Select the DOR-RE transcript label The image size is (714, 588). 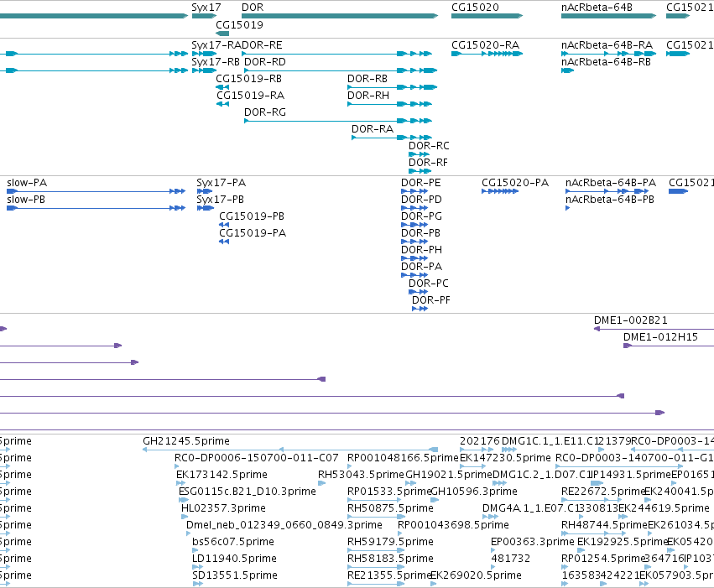coord(263,45)
